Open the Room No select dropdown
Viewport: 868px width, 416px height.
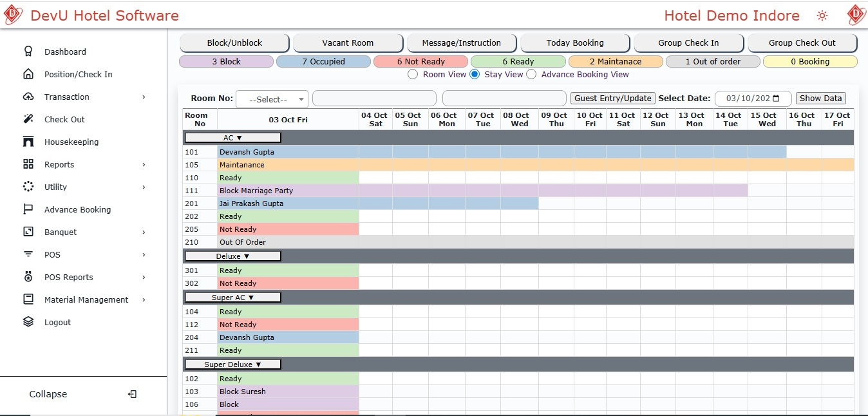click(272, 99)
